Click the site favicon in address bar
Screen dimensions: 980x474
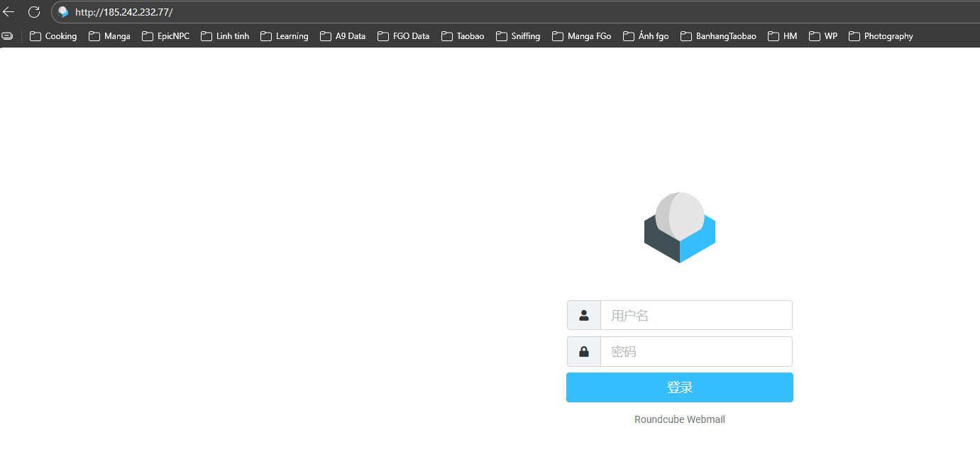(63, 12)
